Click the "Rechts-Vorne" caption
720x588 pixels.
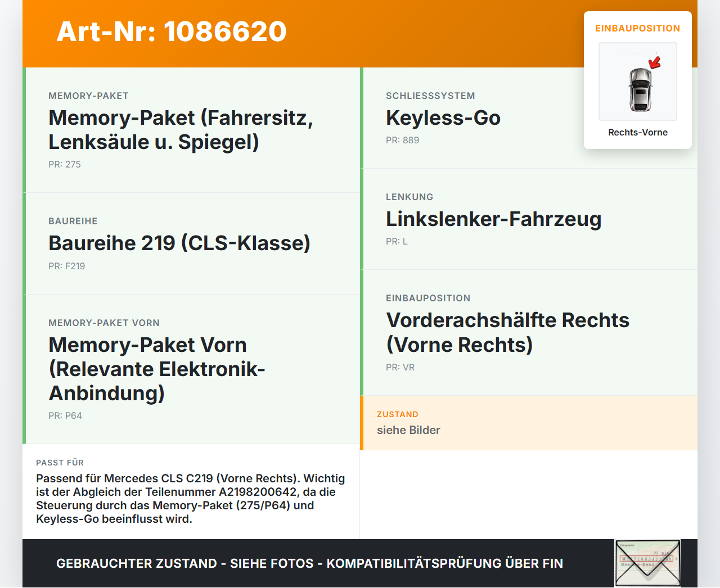tap(638, 132)
